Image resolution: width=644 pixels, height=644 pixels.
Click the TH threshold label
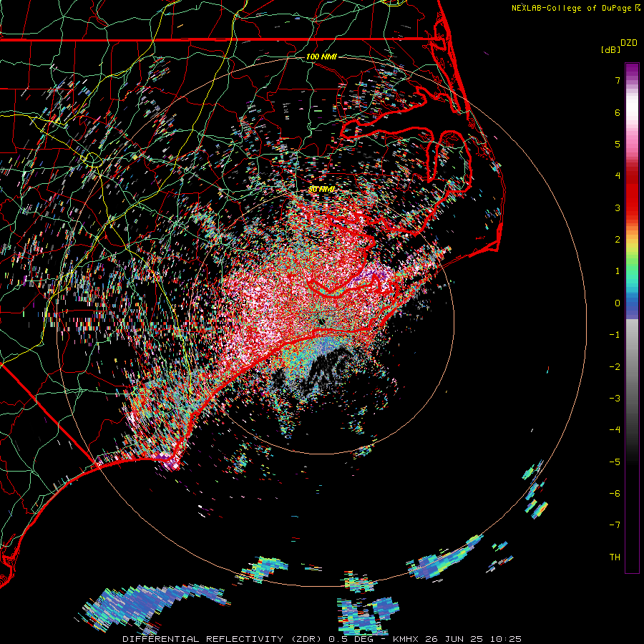615,557
